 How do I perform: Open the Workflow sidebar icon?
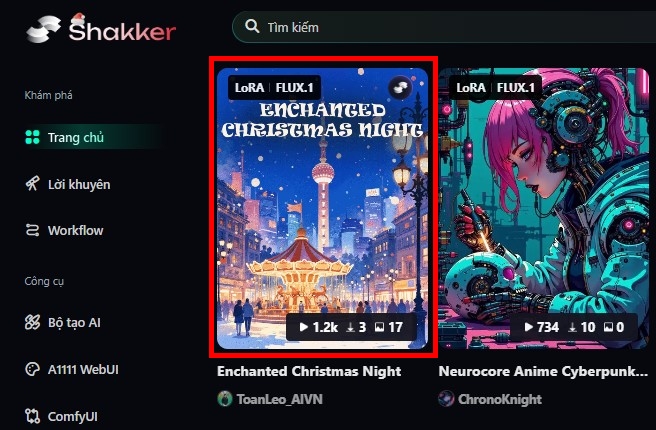pyautogui.click(x=32, y=230)
